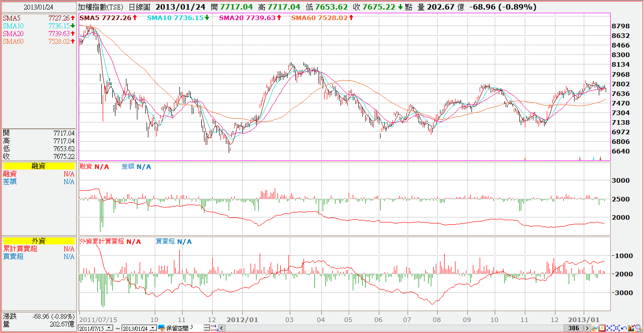
Task: Click the 累計買賣超 row in the left panel
Action: pyautogui.click(x=38, y=249)
